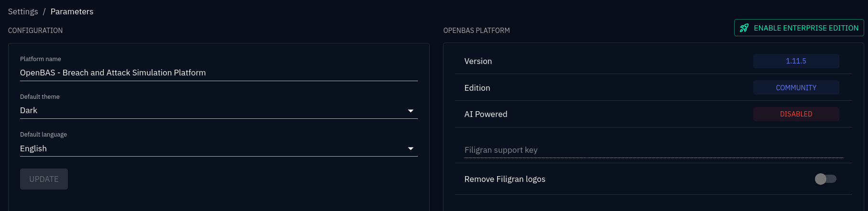Click the Default theme dropdown arrow
Image resolution: width=868 pixels, height=211 pixels.
(x=411, y=111)
